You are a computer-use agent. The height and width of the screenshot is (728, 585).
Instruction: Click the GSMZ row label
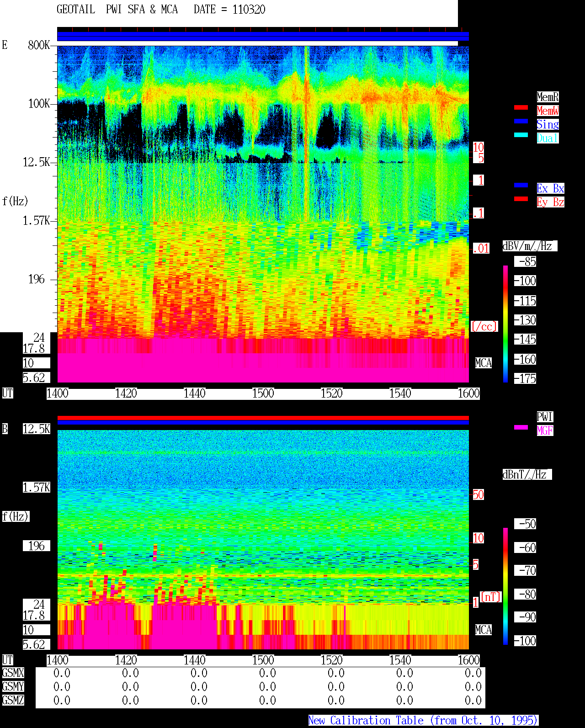(13, 700)
